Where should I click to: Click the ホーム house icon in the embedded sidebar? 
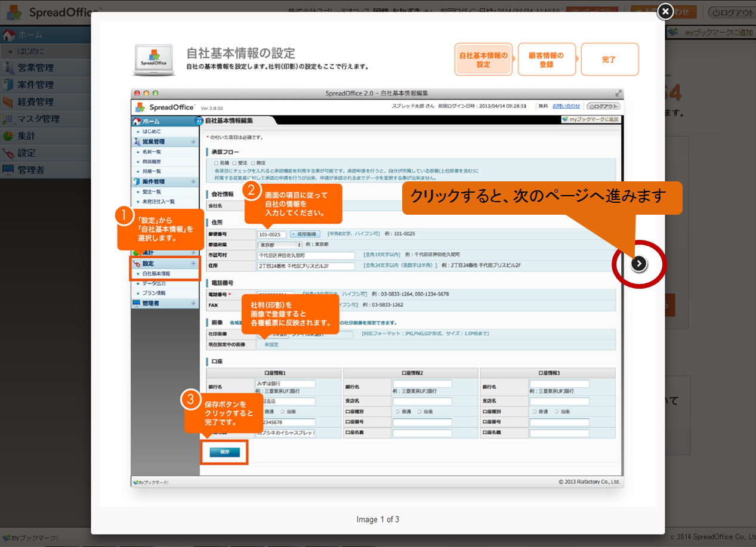137,121
